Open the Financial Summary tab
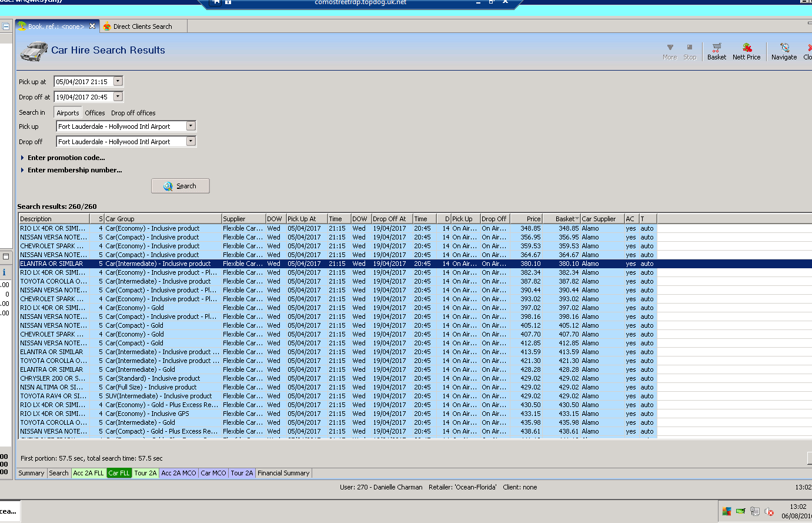The image size is (812, 523). tap(283, 473)
